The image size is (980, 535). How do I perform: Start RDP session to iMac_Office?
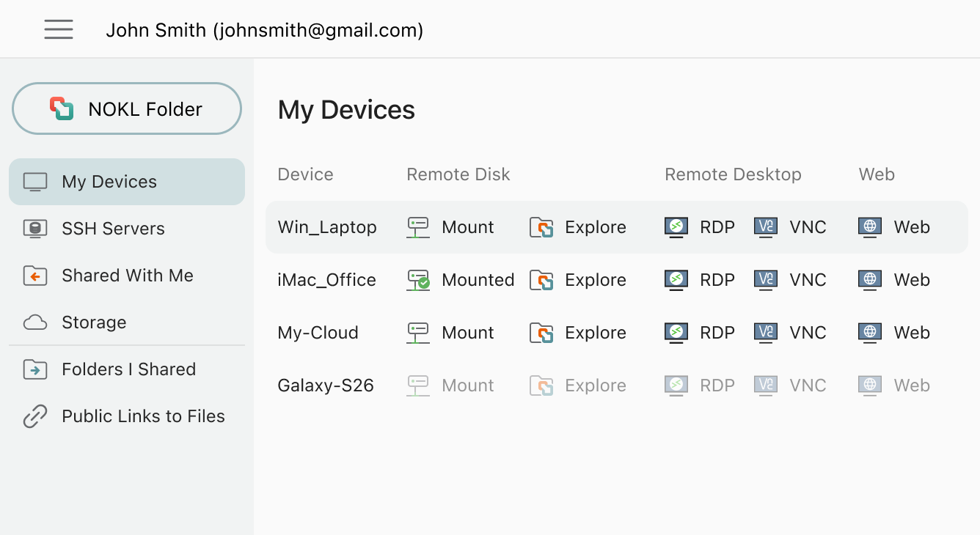[717, 280]
